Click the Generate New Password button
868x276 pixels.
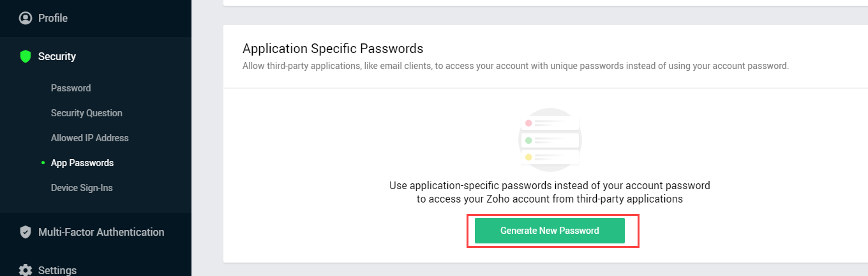coord(550,231)
